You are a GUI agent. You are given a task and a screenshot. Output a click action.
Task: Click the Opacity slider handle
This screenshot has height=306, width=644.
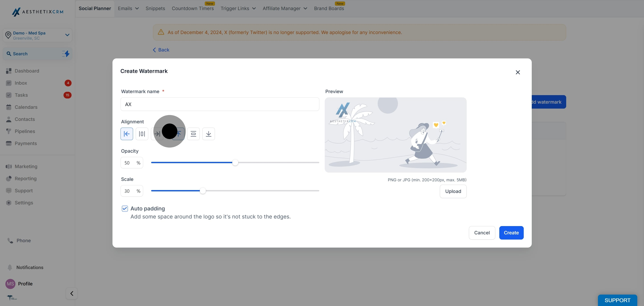coord(235,163)
